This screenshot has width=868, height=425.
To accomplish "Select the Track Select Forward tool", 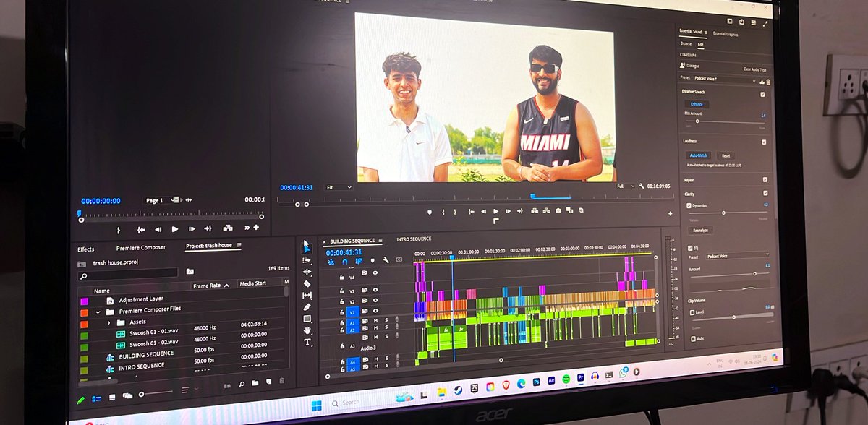I will pyautogui.click(x=307, y=259).
